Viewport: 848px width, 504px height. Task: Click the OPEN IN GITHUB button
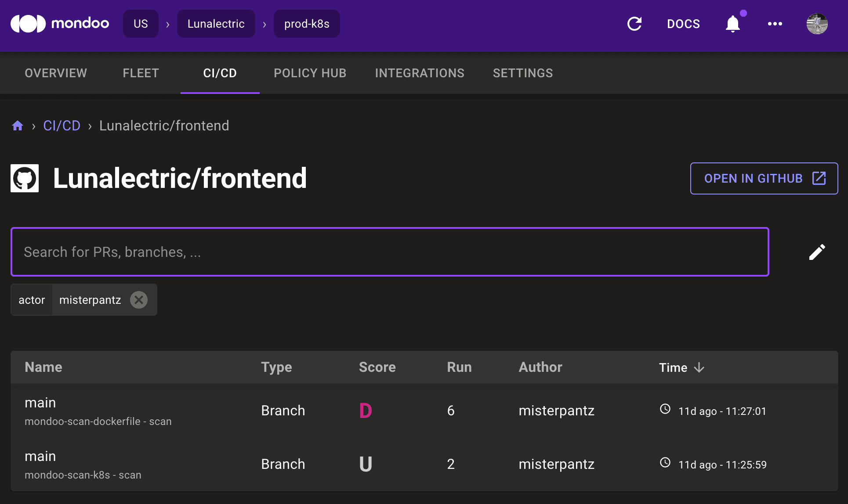[x=764, y=178]
